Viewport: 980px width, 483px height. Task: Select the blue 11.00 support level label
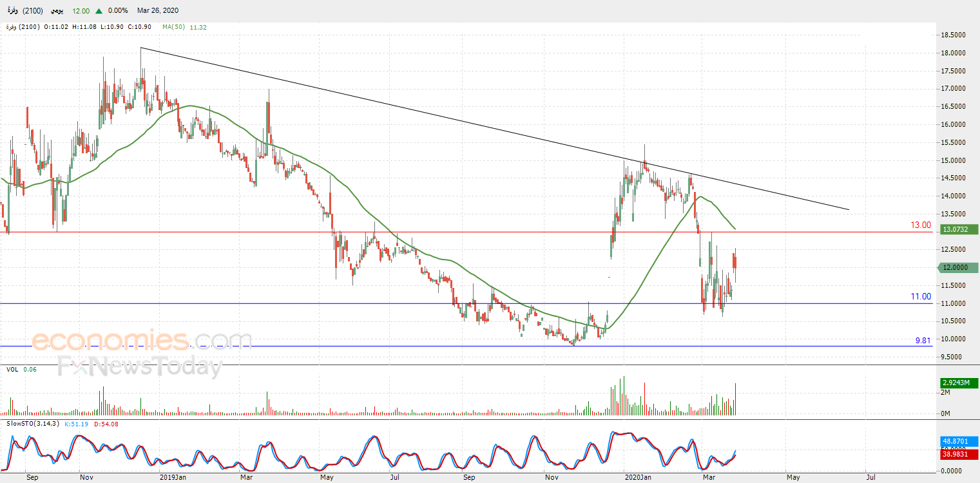pos(920,296)
